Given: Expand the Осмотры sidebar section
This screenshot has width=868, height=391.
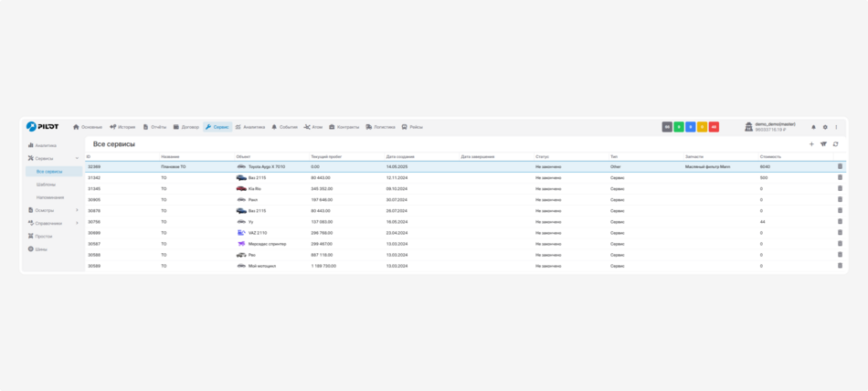Looking at the screenshot, I should [x=77, y=210].
